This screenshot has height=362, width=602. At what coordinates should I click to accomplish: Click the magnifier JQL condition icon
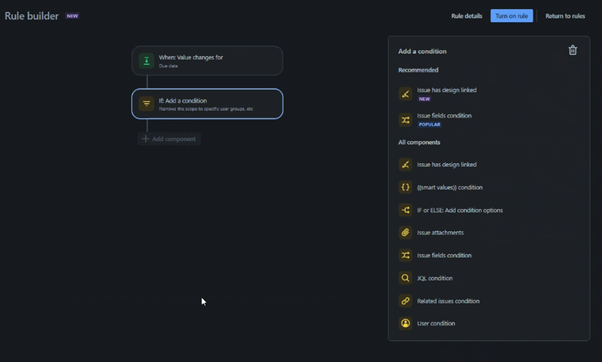(x=405, y=278)
